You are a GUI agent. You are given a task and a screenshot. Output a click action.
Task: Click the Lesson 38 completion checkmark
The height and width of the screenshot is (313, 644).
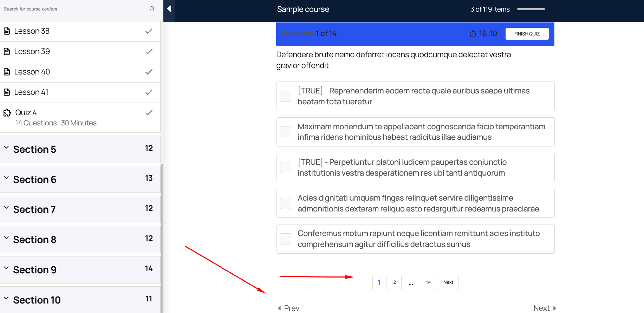149,31
